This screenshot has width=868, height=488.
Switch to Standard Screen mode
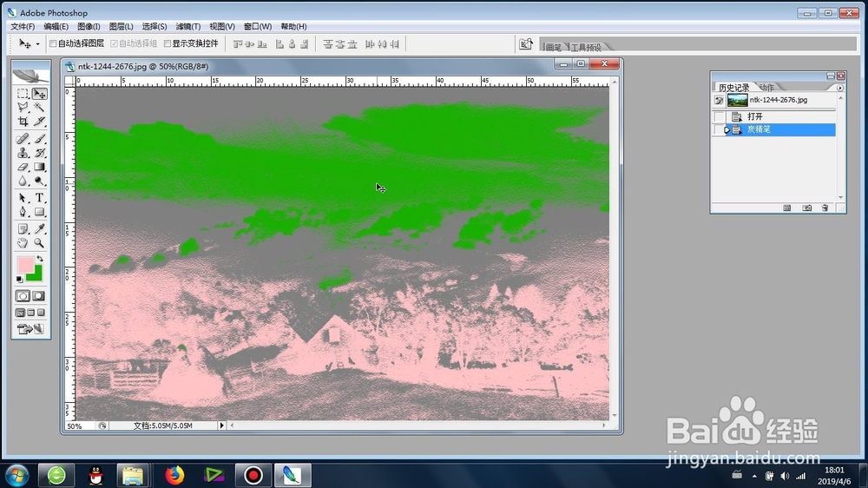click(21, 313)
